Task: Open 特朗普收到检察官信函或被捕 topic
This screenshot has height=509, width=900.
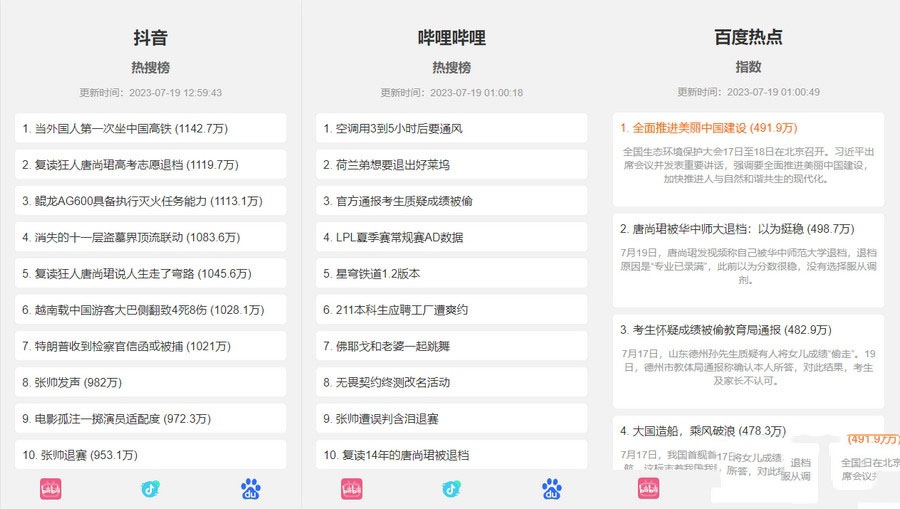Action: coord(150,345)
